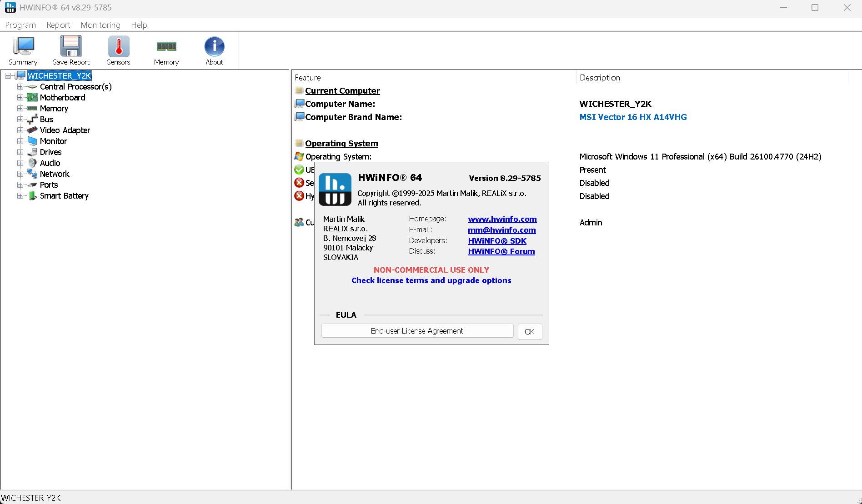Click the Audio speaker tree icon
This screenshot has width=862, height=504.
[32, 163]
